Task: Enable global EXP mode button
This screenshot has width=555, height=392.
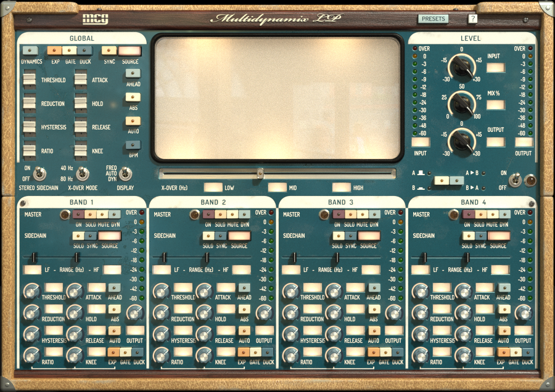Action: click(x=54, y=51)
